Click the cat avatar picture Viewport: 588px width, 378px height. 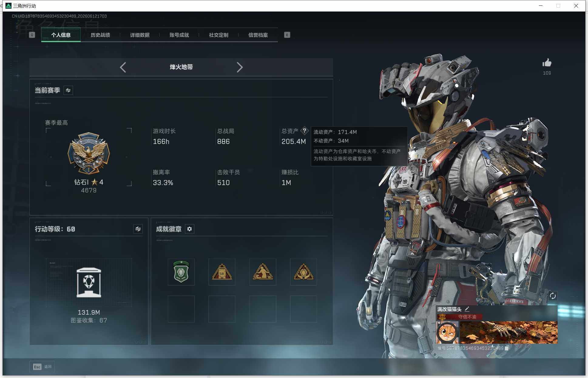[447, 333]
